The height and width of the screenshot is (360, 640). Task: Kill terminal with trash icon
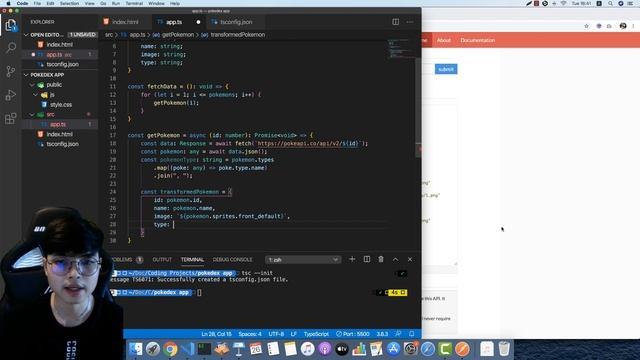click(x=381, y=259)
